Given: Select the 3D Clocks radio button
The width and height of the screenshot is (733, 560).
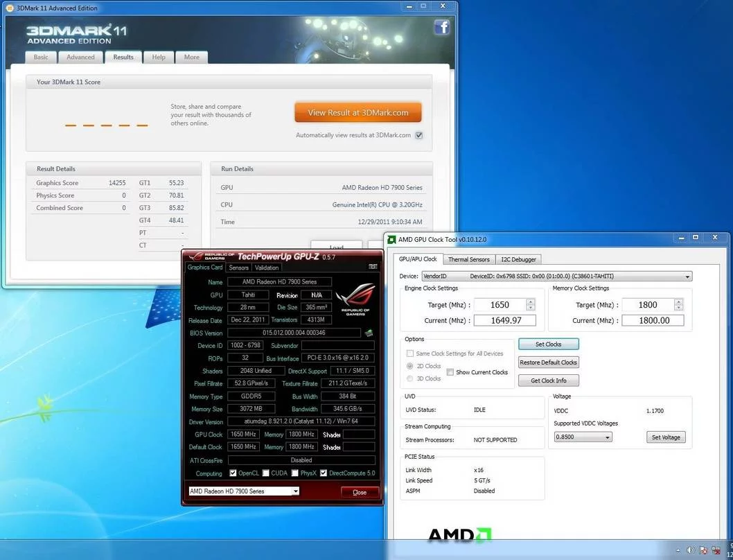Looking at the screenshot, I should point(409,378).
